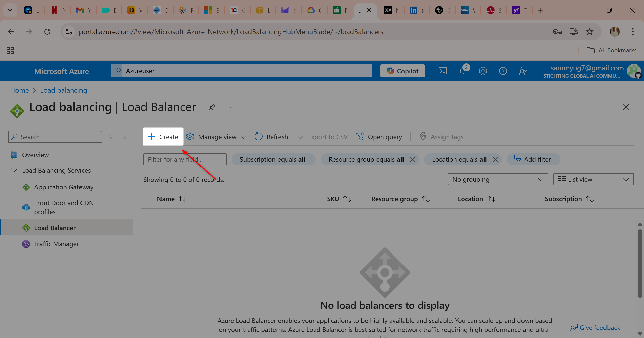Open the Chrome three-dot menu
644x338 pixels.
point(633,32)
